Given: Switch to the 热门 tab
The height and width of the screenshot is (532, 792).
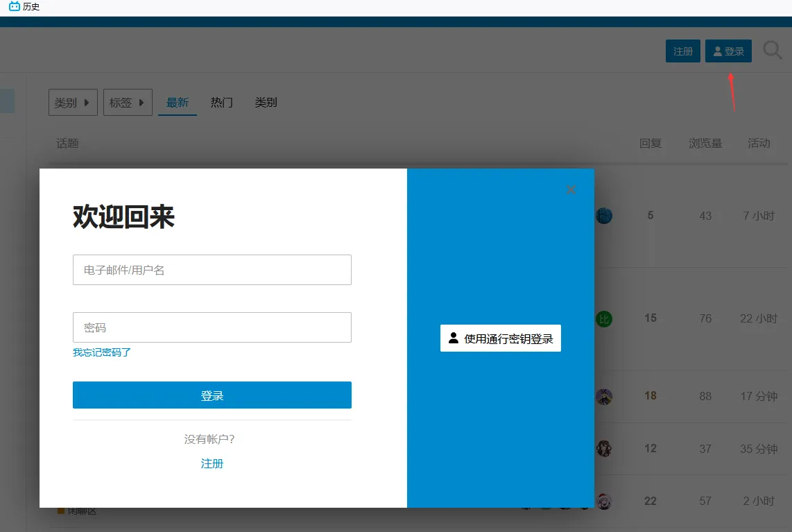Looking at the screenshot, I should [222, 103].
